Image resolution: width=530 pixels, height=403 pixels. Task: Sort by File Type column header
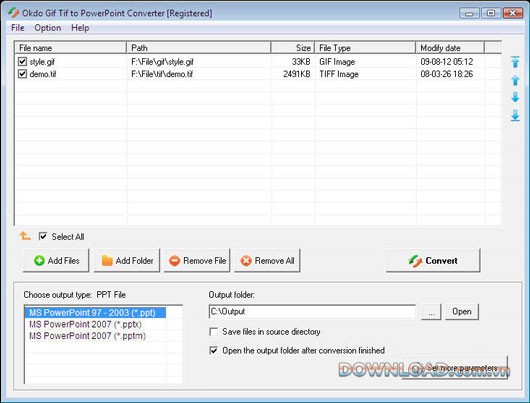tap(365, 48)
